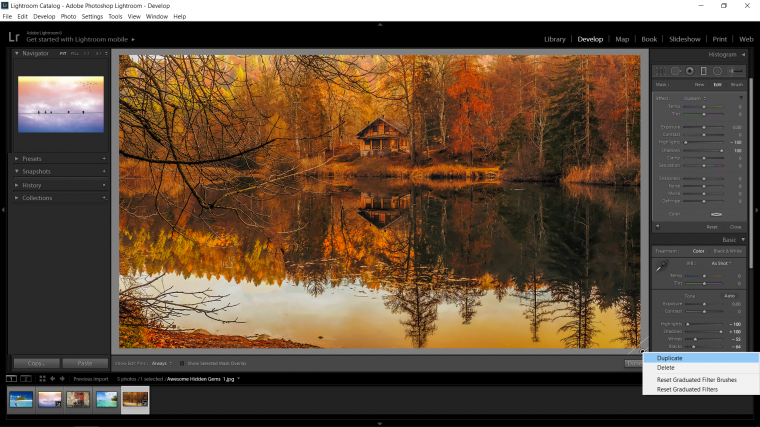Set navigator zoom to FILL

(75, 53)
